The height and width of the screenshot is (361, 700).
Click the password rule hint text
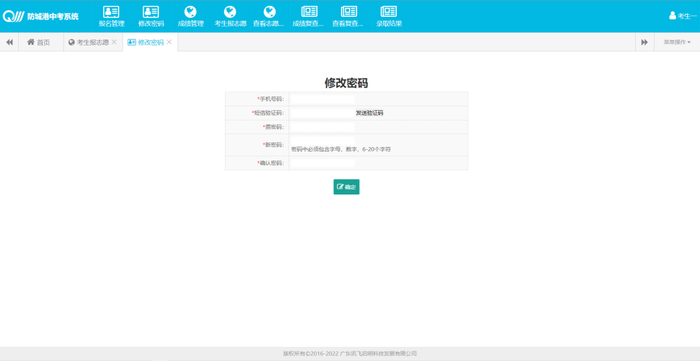(x=341, y=149)
